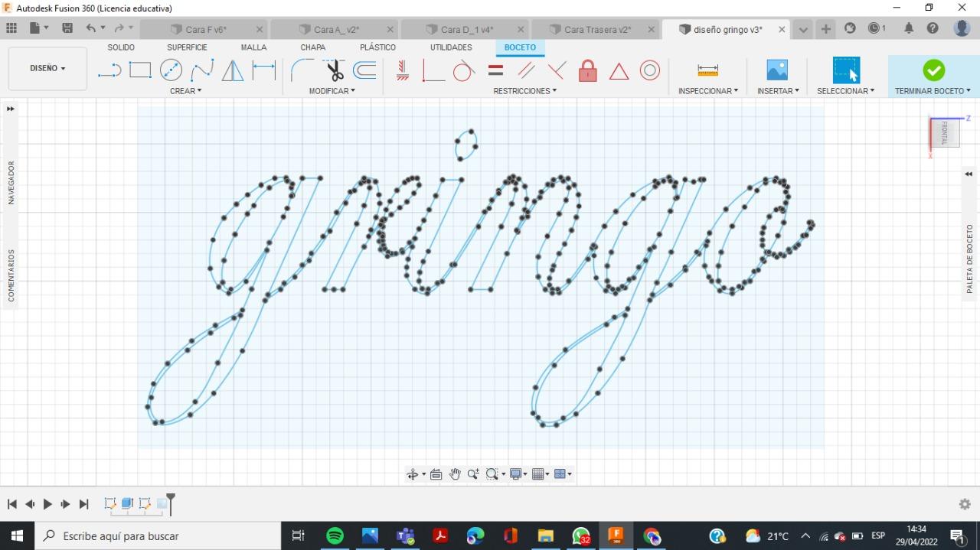This screenshot has height=550, width=980.
Task: Select the Offset tool
Action: [364, 70]
